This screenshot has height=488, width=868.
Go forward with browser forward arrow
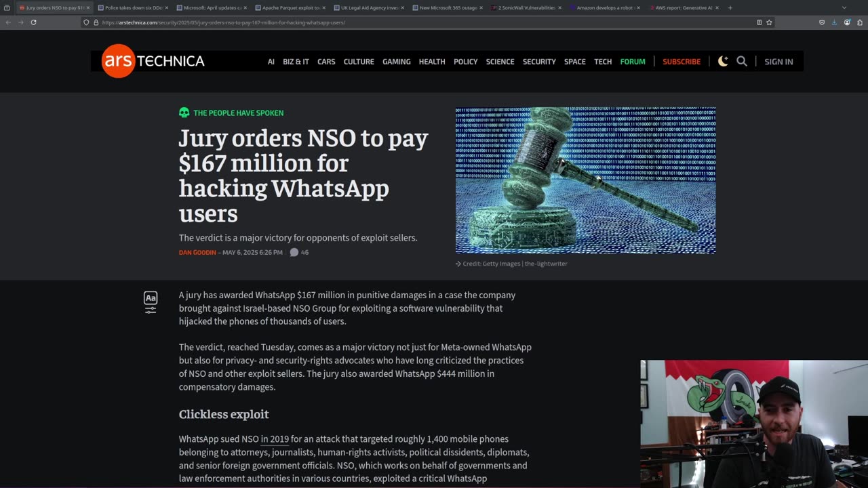point(20,22)
